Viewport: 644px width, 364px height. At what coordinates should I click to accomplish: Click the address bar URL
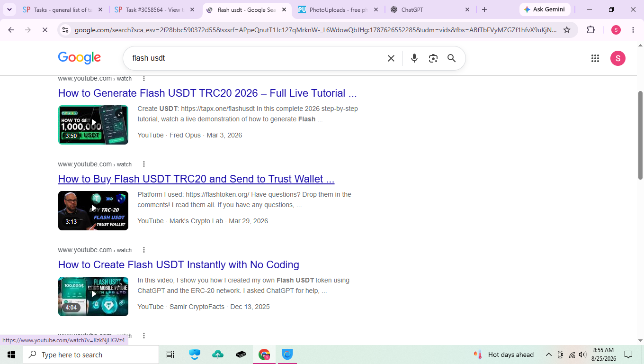click(x=316, y=30)
